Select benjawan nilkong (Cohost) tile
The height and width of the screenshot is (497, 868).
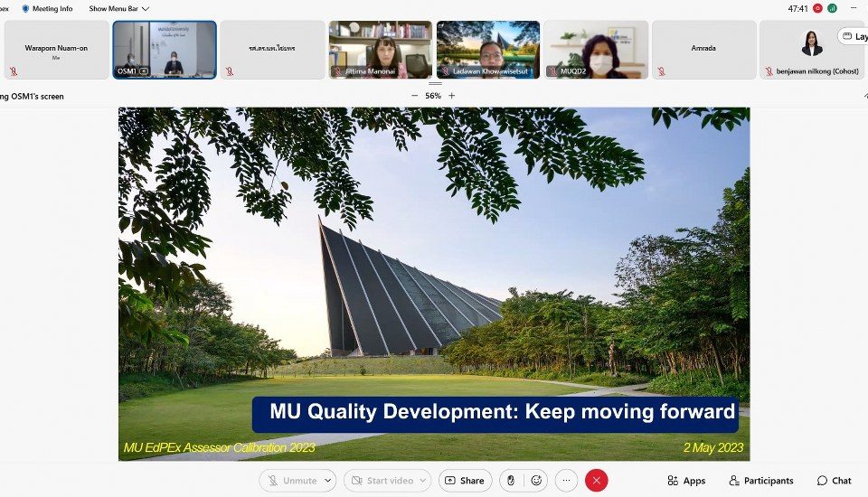click(x=812, y=50)
